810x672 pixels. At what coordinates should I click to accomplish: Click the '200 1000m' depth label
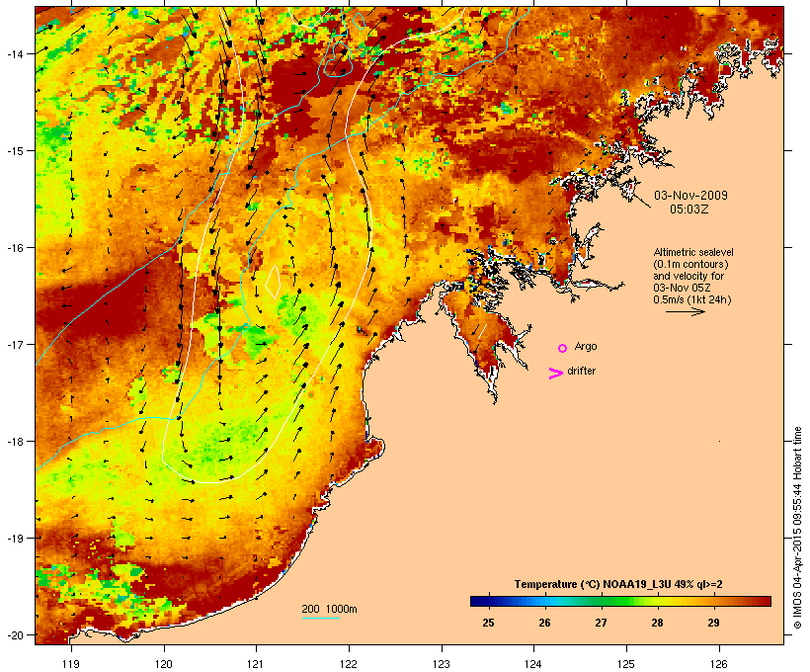[x=329, y=609]
